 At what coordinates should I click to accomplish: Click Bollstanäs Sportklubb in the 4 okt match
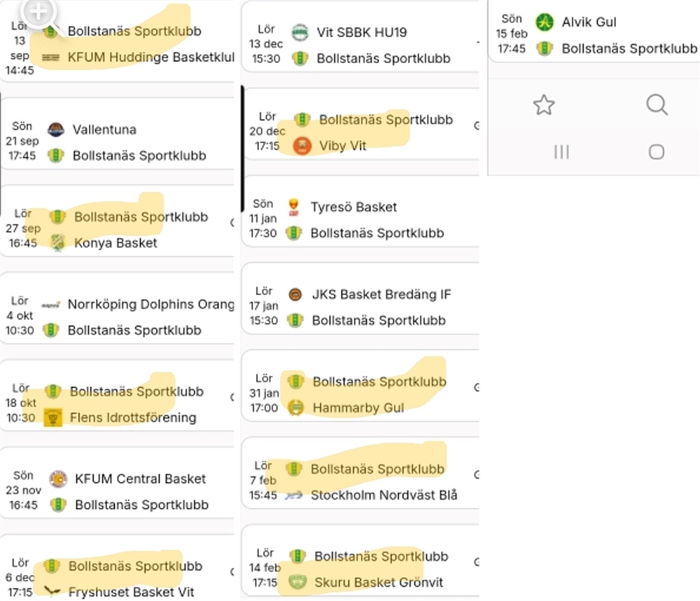[134, 330]
